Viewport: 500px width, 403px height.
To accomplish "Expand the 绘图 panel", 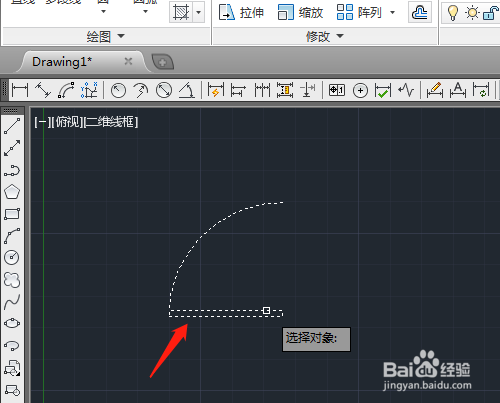I will [x=105, y=36].
